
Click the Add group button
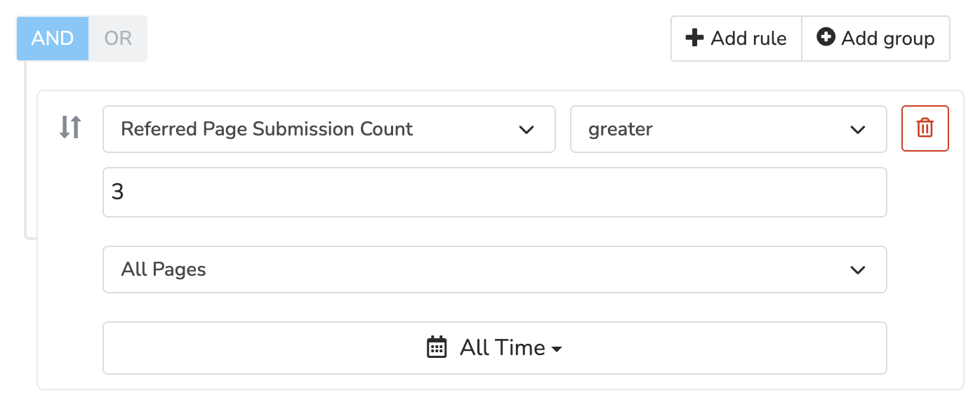point(875,39)
